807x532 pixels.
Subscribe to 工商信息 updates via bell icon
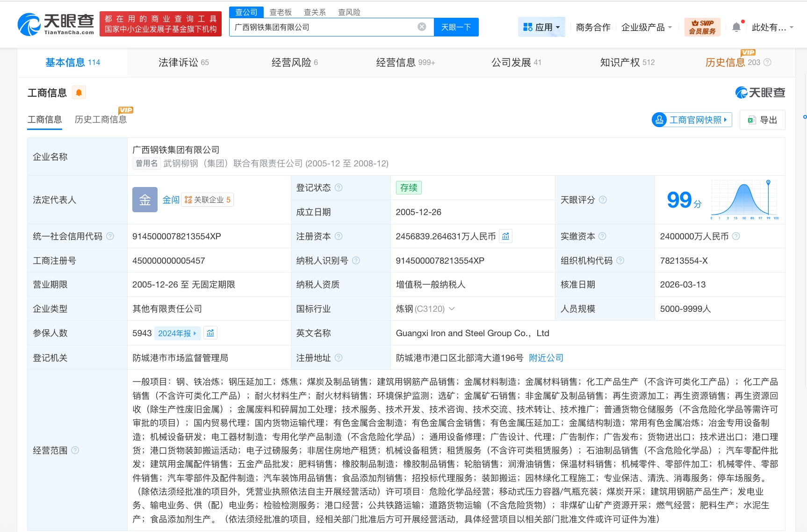pos(79,92)
